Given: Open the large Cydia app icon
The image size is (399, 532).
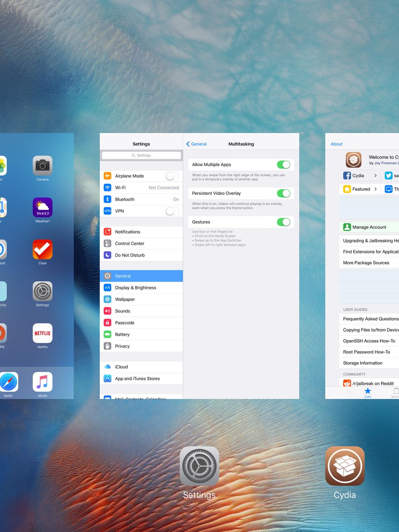Looking at the screenshot, I should tap(345, 466).
